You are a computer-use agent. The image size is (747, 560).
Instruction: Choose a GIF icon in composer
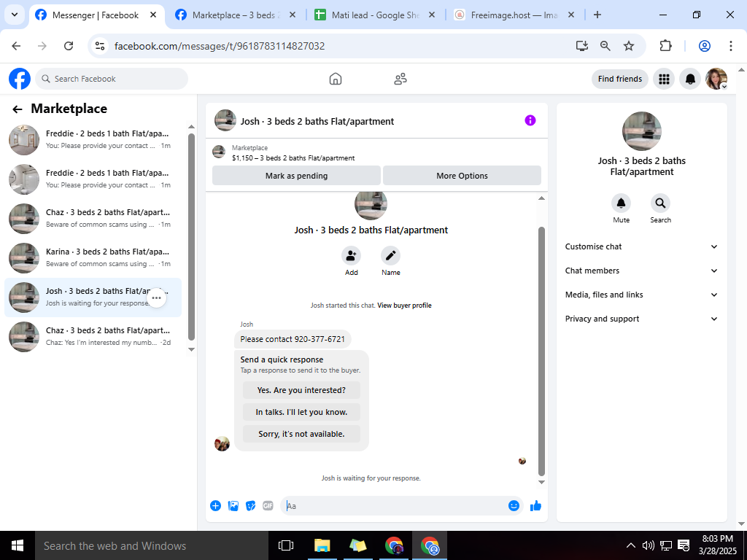coord(268,506)
